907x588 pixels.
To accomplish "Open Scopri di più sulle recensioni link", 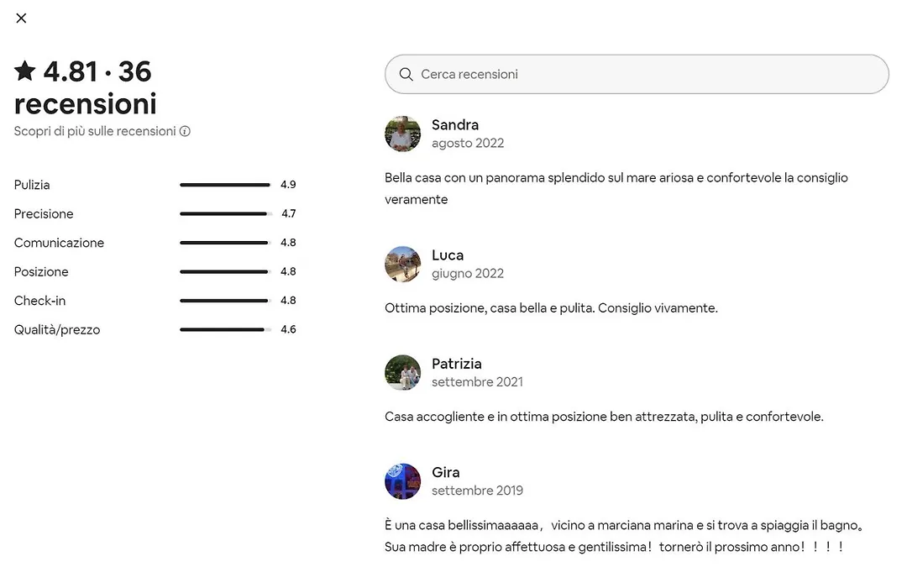I will tap(95, 131).
